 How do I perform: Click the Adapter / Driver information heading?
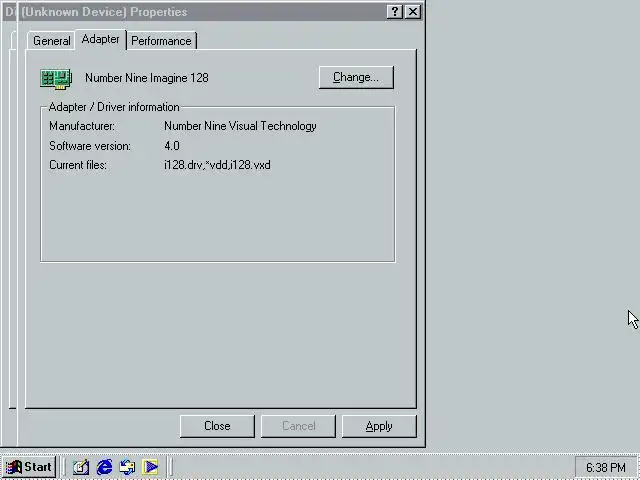click(114, 107)
